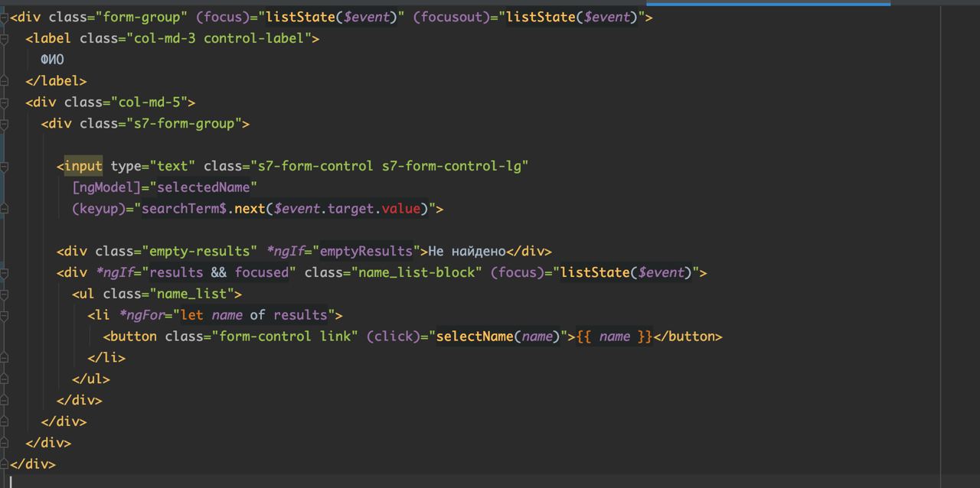Collapse the li ngFor fold marker
The image size is (980, 488).
[x=5, y=315]
